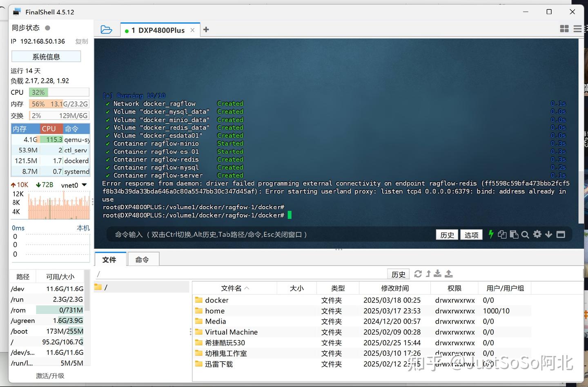588x387 pixels.
Task: Download a file via the download icon
Action: (437, 274)
